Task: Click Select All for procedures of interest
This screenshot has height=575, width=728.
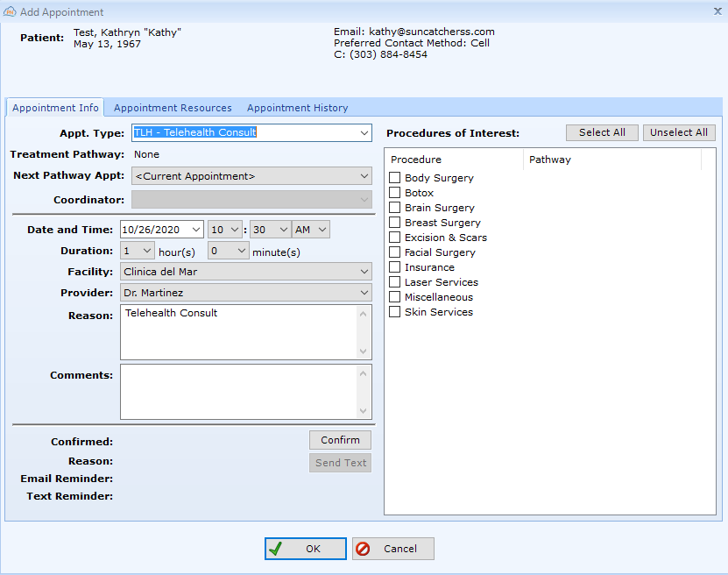Action: pos(602,132)
